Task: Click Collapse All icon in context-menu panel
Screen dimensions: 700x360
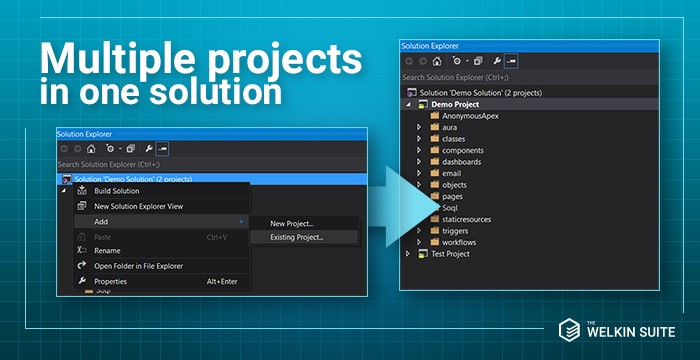Action: tap(131, 149)
